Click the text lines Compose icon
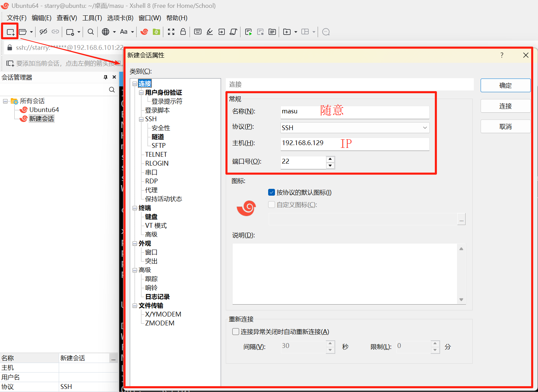Viewport: 538px width, 392px height. pos(272,32)
